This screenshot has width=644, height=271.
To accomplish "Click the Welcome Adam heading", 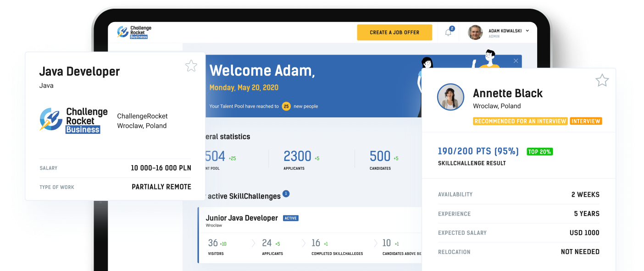I will pos(262,71).
